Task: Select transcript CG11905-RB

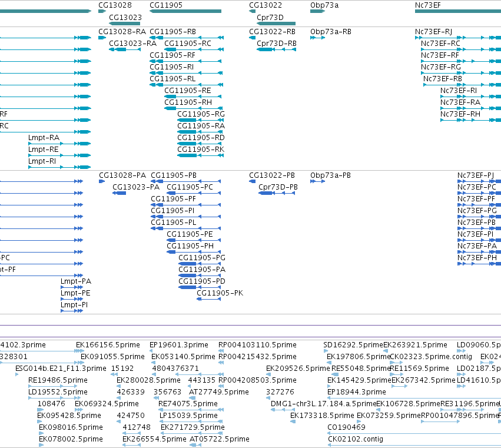Action: coord(173,32)
